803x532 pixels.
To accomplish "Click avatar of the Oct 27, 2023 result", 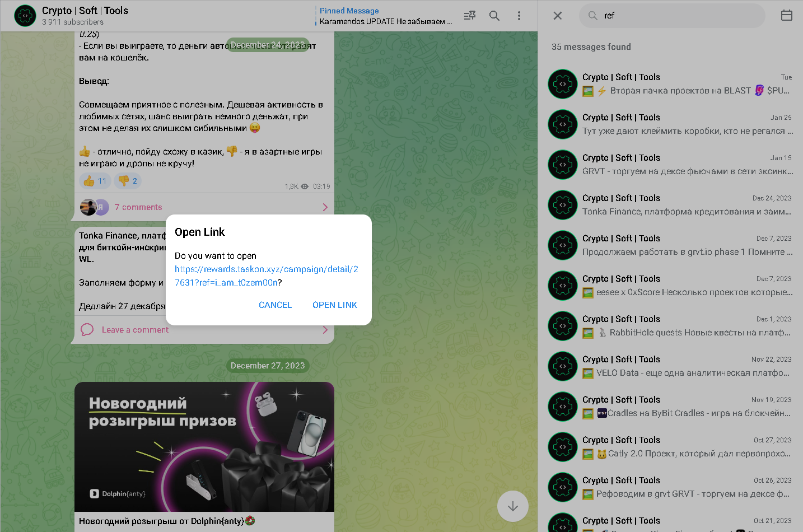I will pos(563,447).
